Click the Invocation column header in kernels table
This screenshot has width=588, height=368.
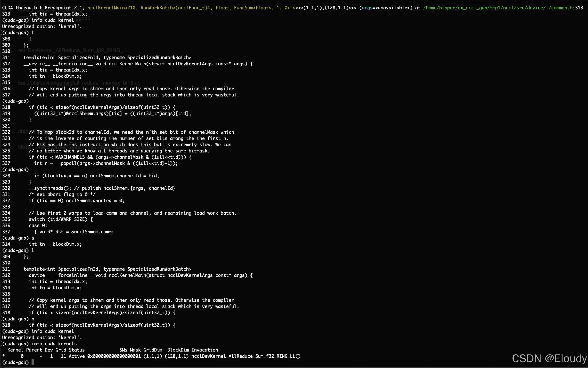click(205, 350)
